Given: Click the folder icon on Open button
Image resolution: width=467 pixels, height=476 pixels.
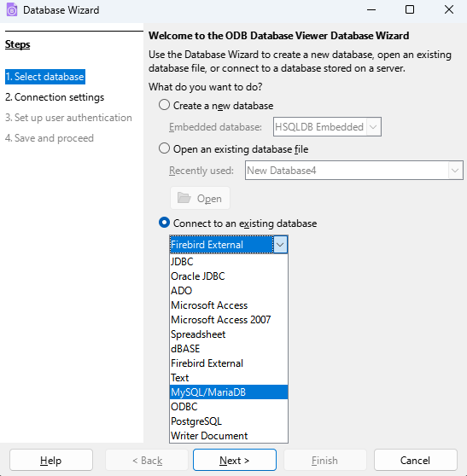Looking at the screenshot, I should click(184, 198).
